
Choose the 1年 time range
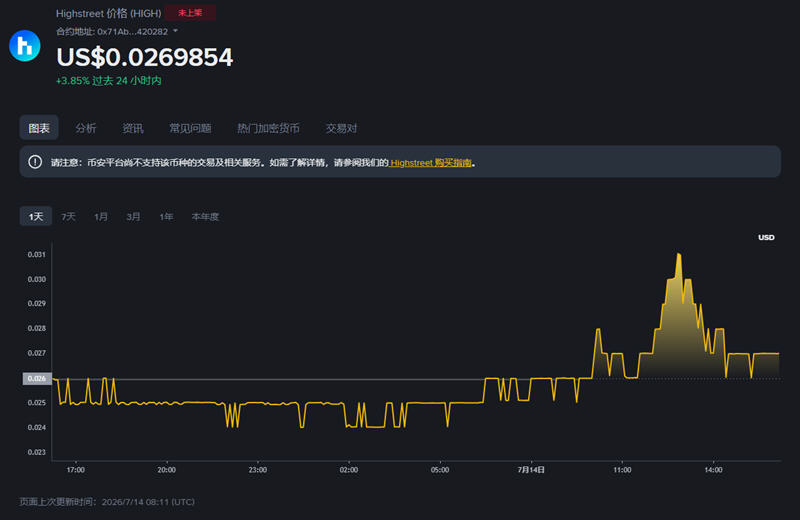point(166,217)
